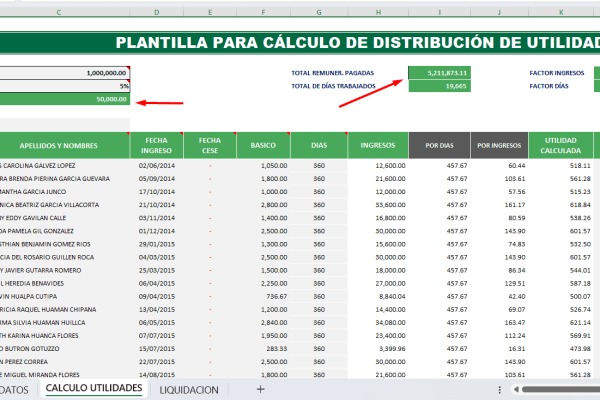Click the BASICO header cell
600x400 pixels.
point(263,145)
